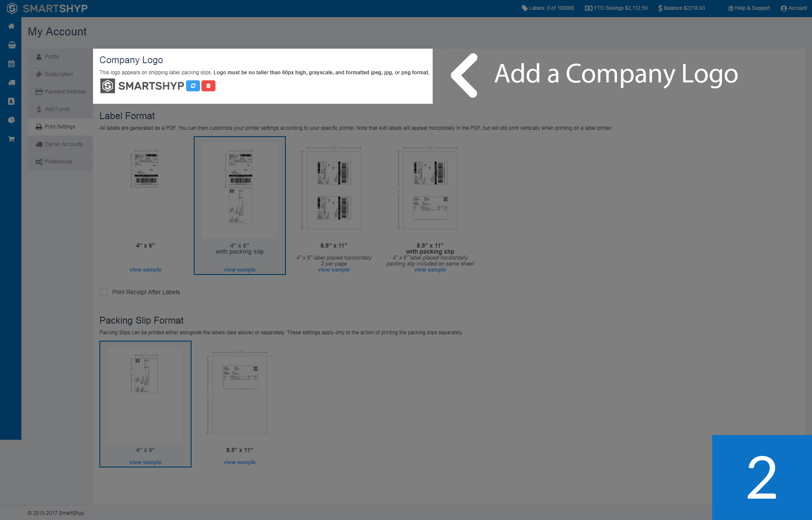View sample of 8.5x11 two per page
The width and height of the screenshot is (812, 520).
click(334, 270)
